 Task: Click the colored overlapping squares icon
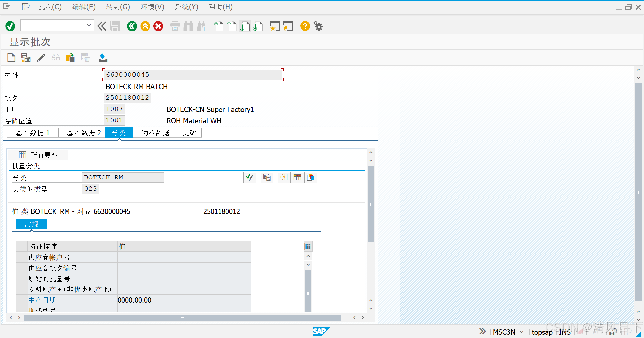click(311, 177)
